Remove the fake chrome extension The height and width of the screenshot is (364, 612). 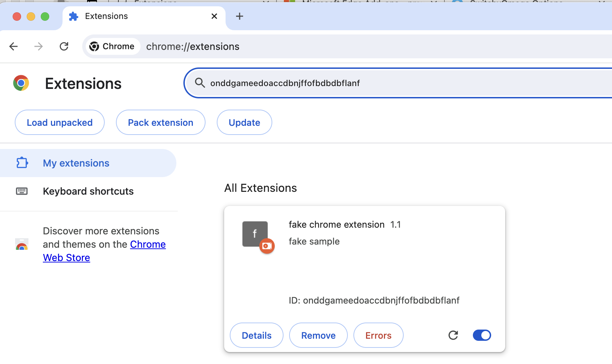click(x=318, y=335)
